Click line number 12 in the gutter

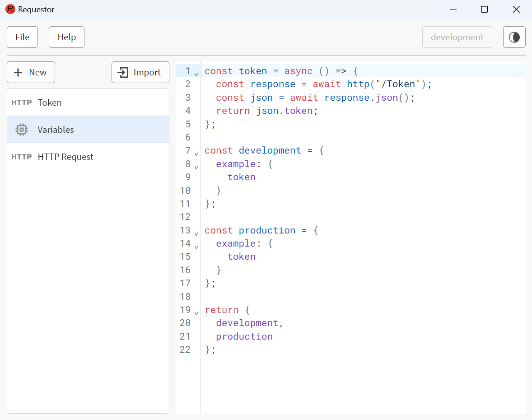pos(186,217)
